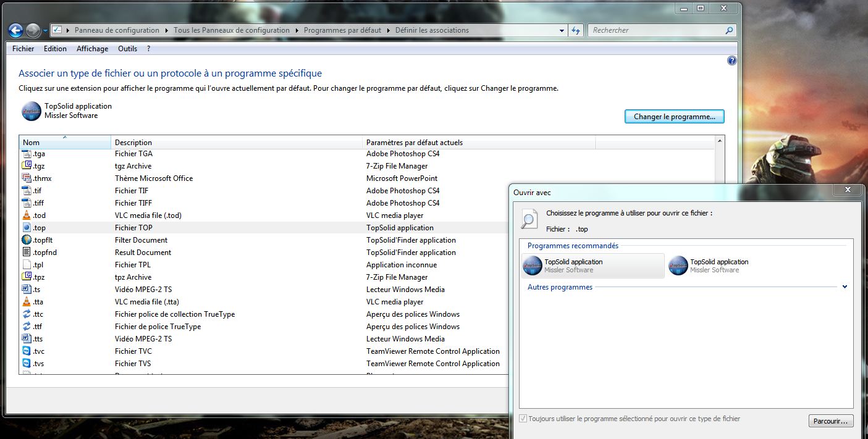Click the .tpz archive icon

[x=27, y=277]
